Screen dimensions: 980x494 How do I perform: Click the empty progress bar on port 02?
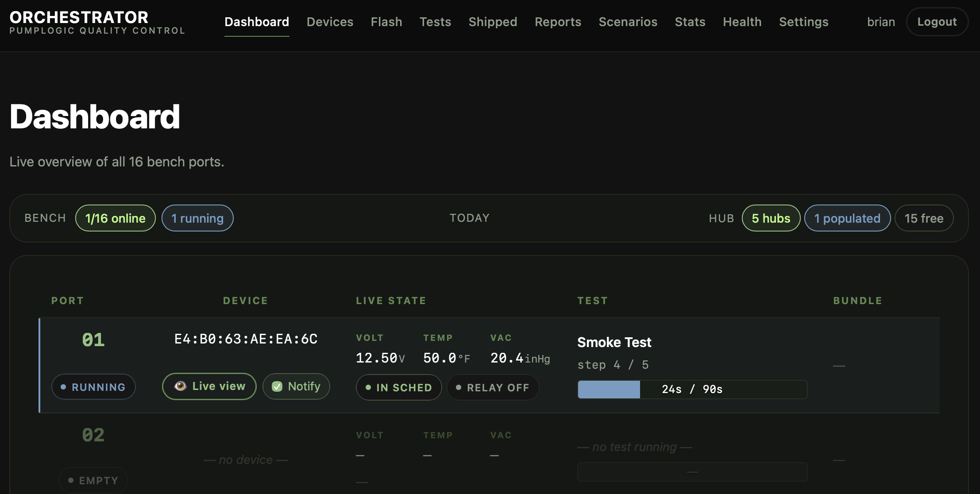click(692, 472)
